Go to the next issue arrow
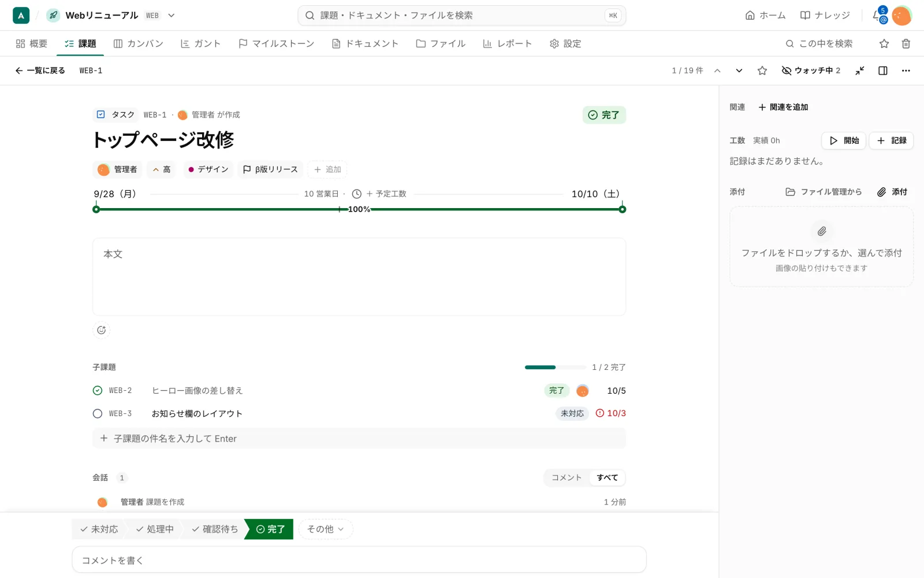Image resolution: width=924 pixels, height=578 pixels. 739,71
